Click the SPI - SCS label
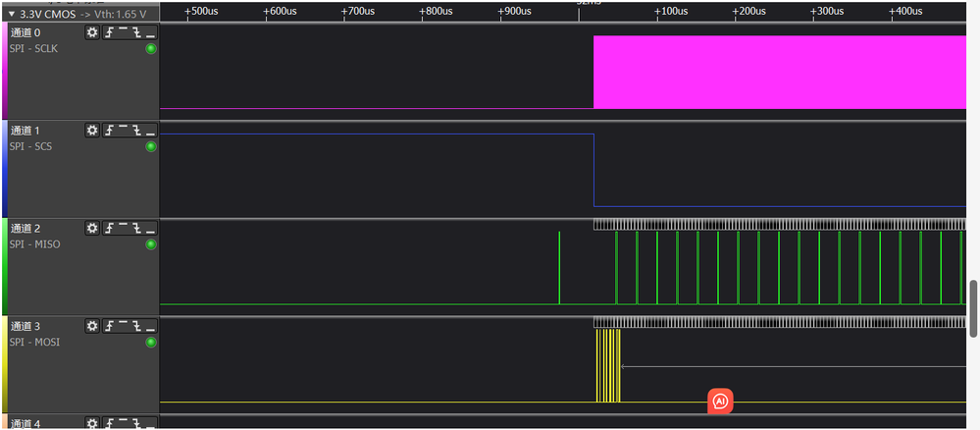Image resolution: width=980 pixels, height=430 pixels. (x=31, y=146)
